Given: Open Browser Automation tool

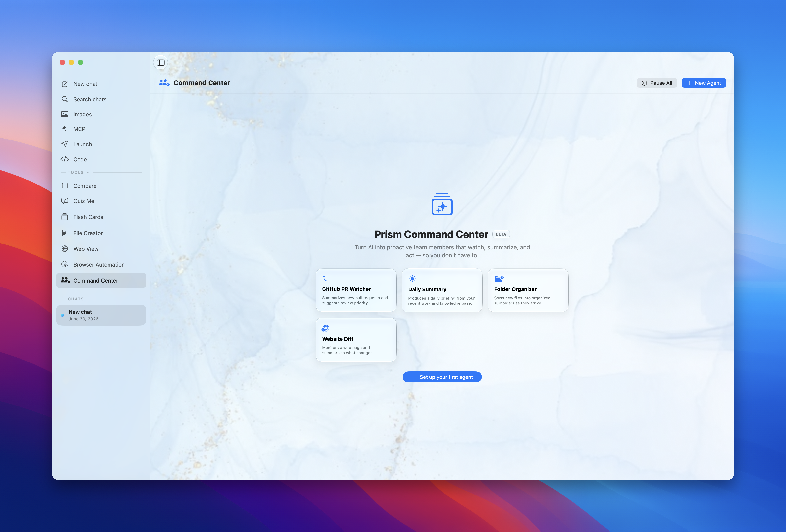Looking at the screenshot, I should pos(101,264).
